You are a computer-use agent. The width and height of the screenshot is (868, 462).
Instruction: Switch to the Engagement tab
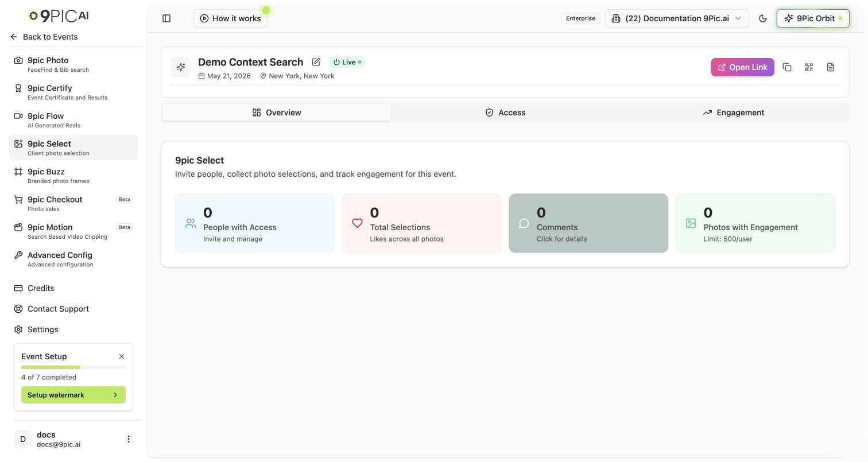[x=734, y=112]
